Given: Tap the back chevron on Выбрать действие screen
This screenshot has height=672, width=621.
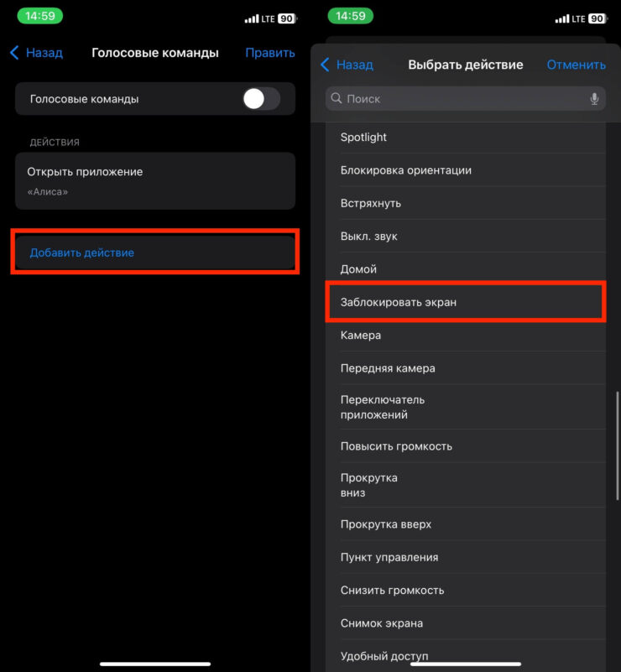Looking at the screenshot, I should click(x=326, y=65).
